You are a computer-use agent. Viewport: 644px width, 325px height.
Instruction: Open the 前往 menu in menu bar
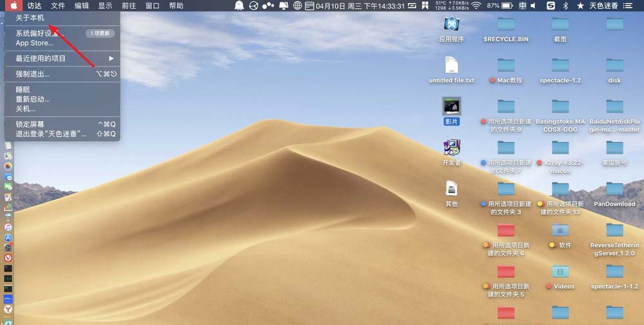(129, 6)
